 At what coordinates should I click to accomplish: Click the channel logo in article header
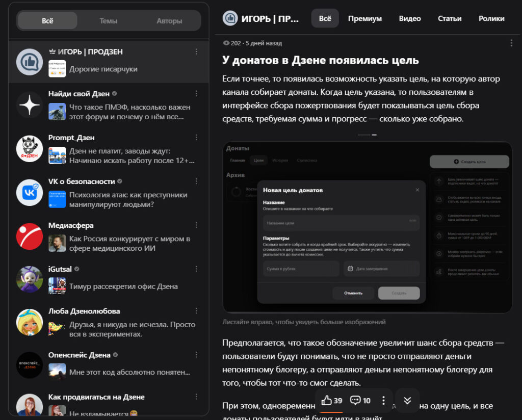(230, 18)
